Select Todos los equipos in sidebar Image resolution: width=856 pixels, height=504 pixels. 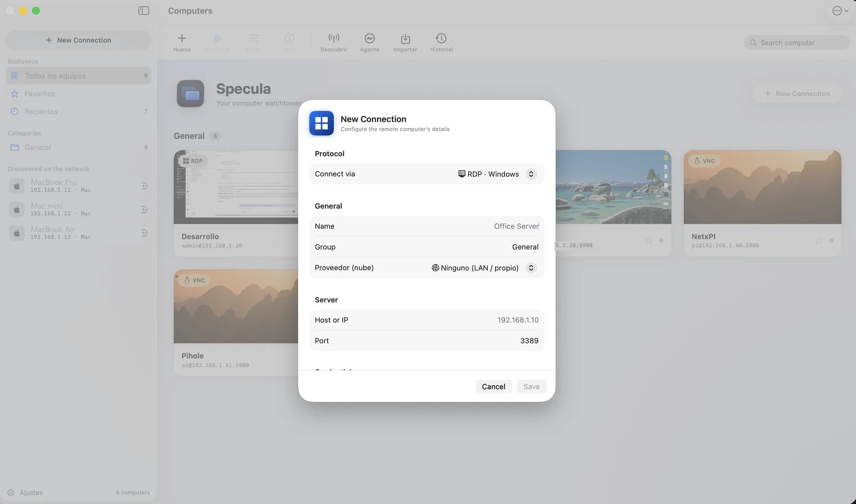tap(78, 76)
